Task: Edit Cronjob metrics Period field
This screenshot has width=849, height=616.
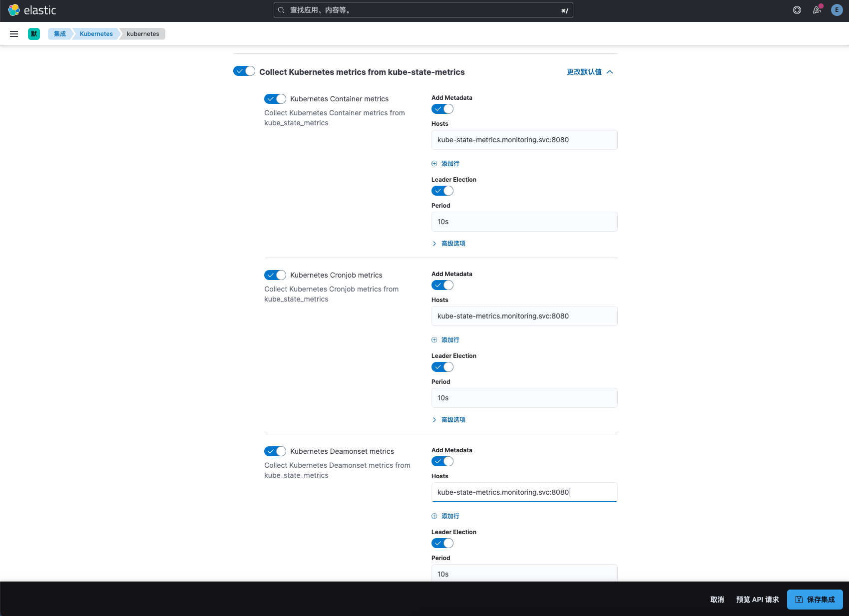Action: 524,398
